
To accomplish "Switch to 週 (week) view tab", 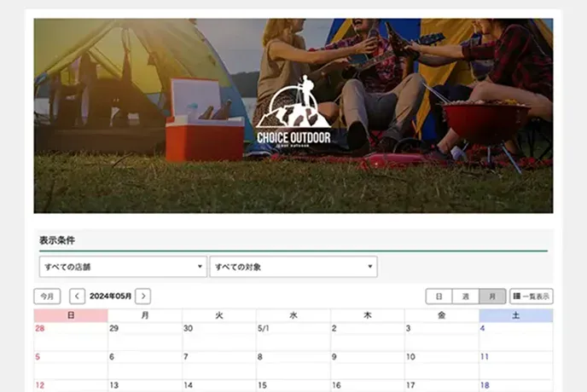I will point(466,297).
